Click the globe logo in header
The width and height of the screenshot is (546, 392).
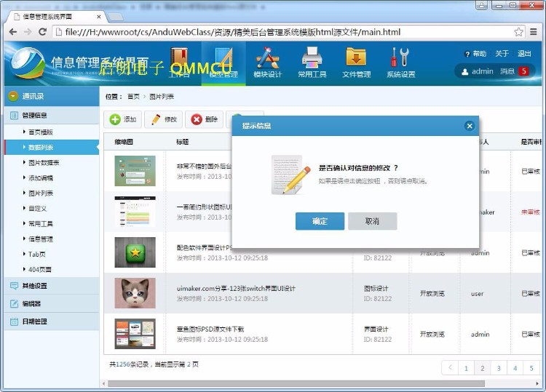click(x=28, y=63)
